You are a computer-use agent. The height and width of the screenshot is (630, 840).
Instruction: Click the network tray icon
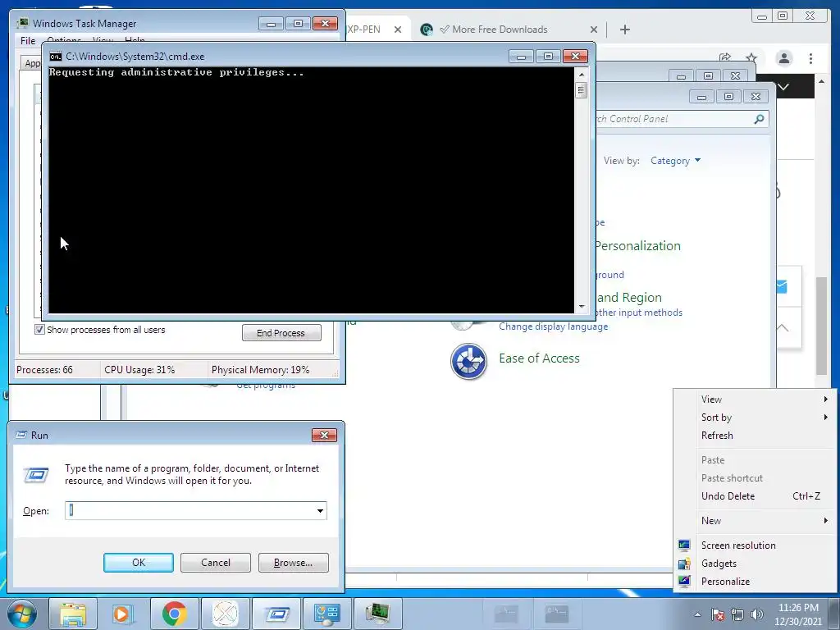[737, 614]
